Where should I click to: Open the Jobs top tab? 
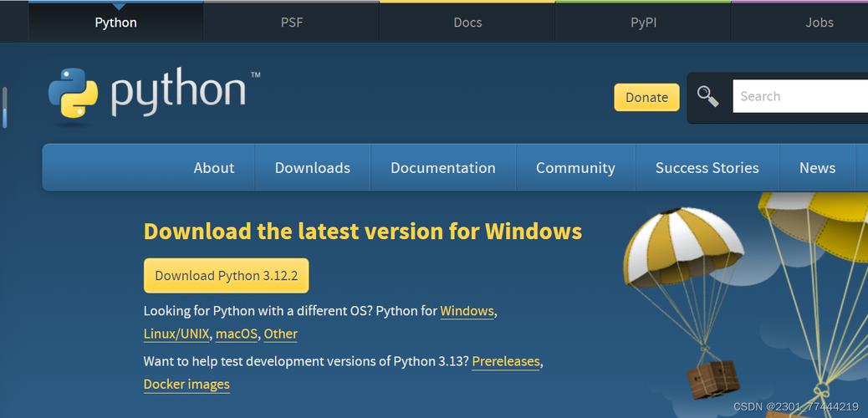tap(819, 22)
